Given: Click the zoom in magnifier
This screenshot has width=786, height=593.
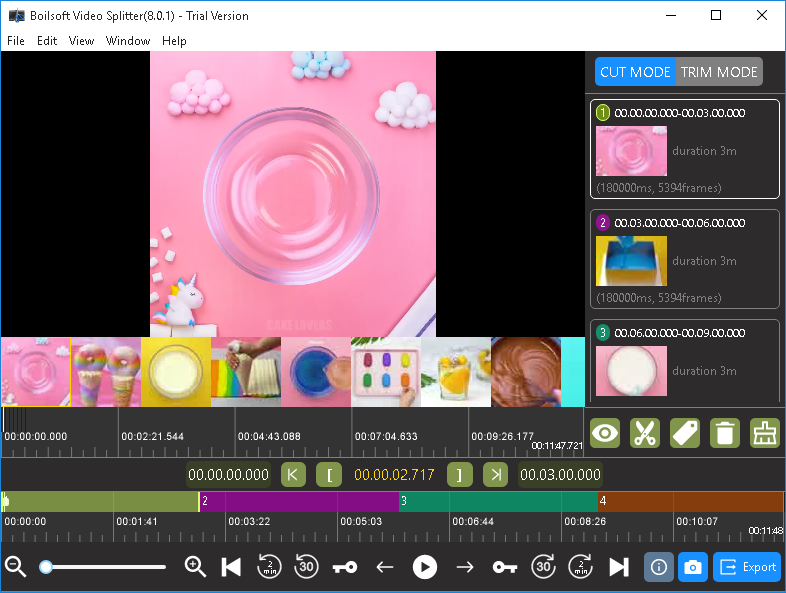Looking at the screenshot, I should (195, 567).
